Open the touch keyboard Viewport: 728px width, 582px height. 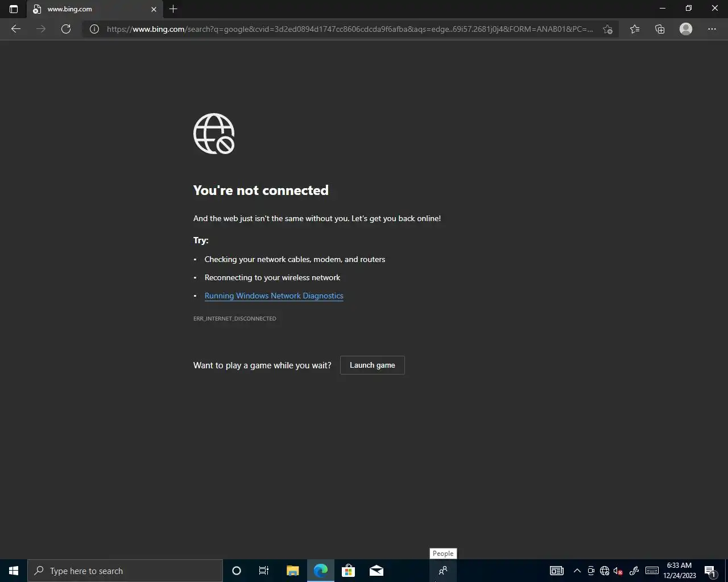pos(652,571)
